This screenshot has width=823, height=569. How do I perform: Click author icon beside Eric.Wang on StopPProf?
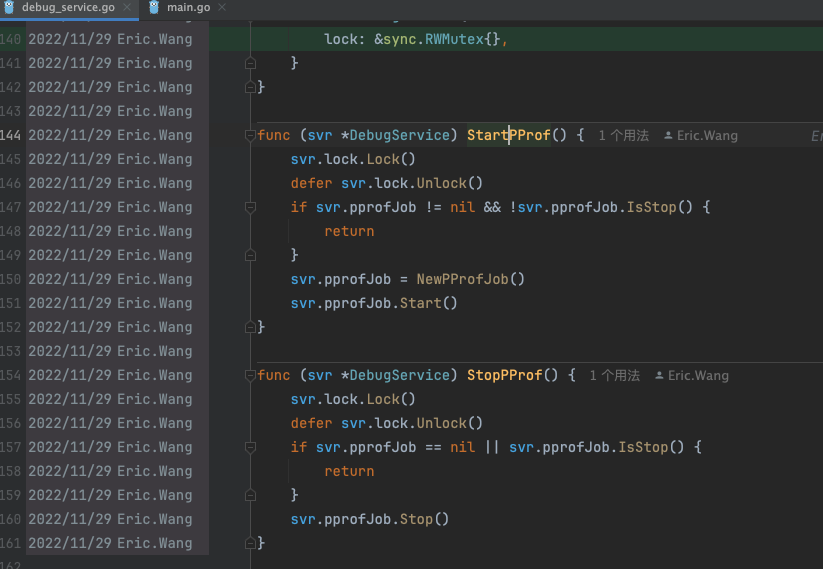(659, 375)
